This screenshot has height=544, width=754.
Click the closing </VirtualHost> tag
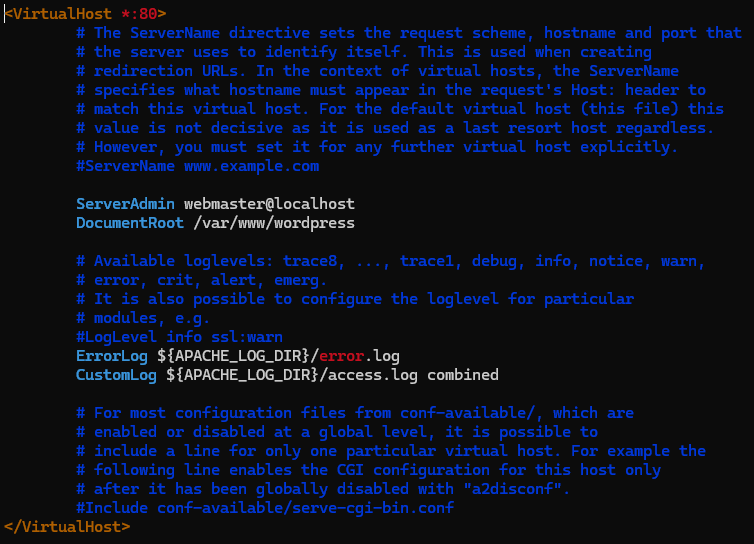67,527
